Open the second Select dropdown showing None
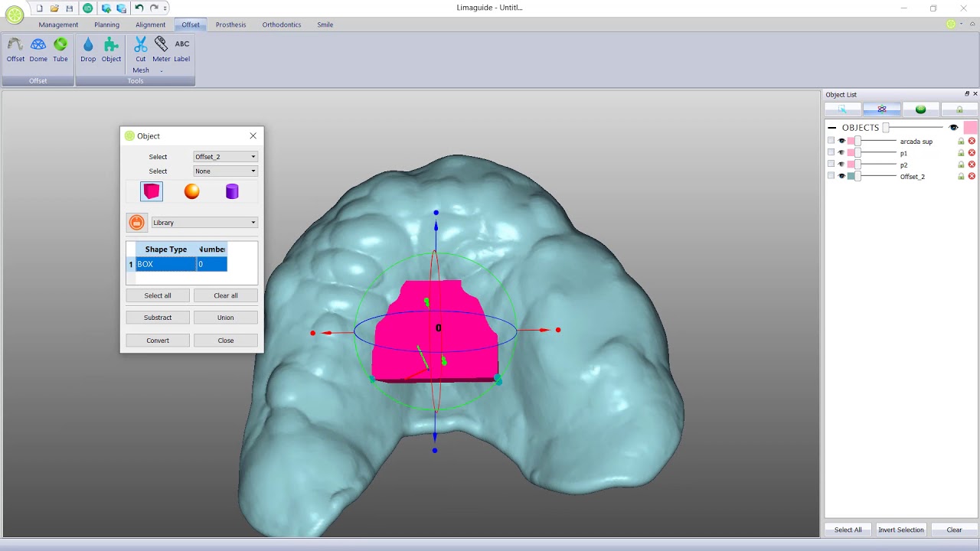Image resolution: width=980 pixels, height=551 pixels. click(x=225, y=171)
